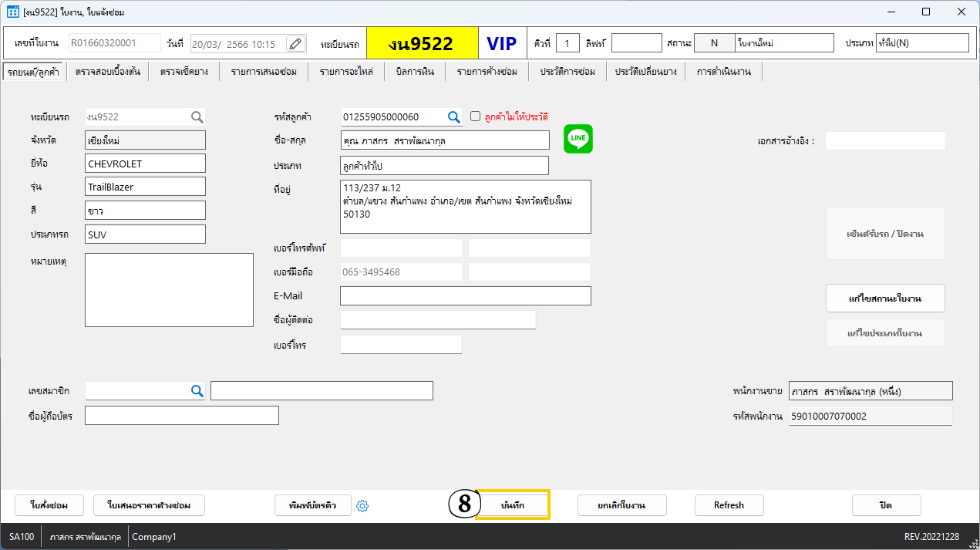Click the หมายเหตุ remarks text area
The image size is (980, 550).
[x=169, y=290]
